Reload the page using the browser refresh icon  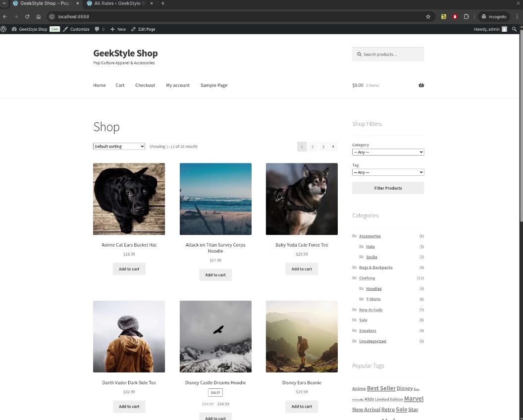coord(27,16)
